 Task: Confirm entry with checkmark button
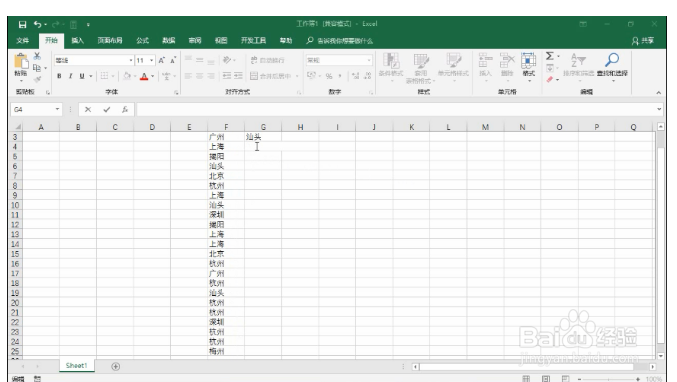pos(107,110)
